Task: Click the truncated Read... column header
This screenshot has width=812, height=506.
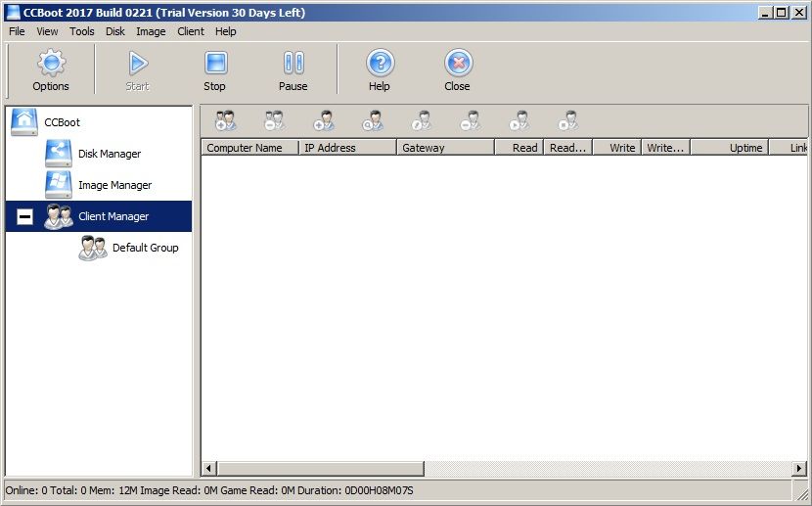Action: [567, 148]
